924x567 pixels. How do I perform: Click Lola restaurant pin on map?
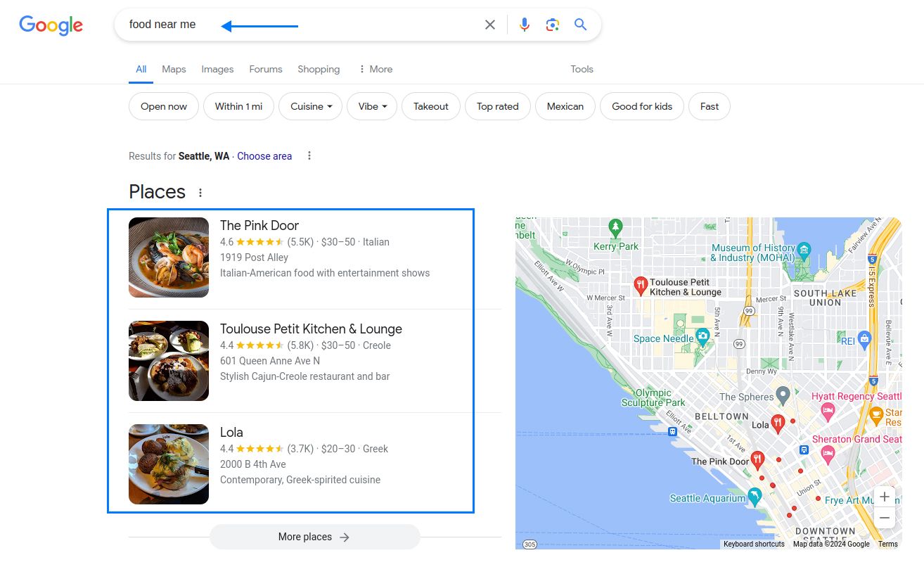coord(778,423)
